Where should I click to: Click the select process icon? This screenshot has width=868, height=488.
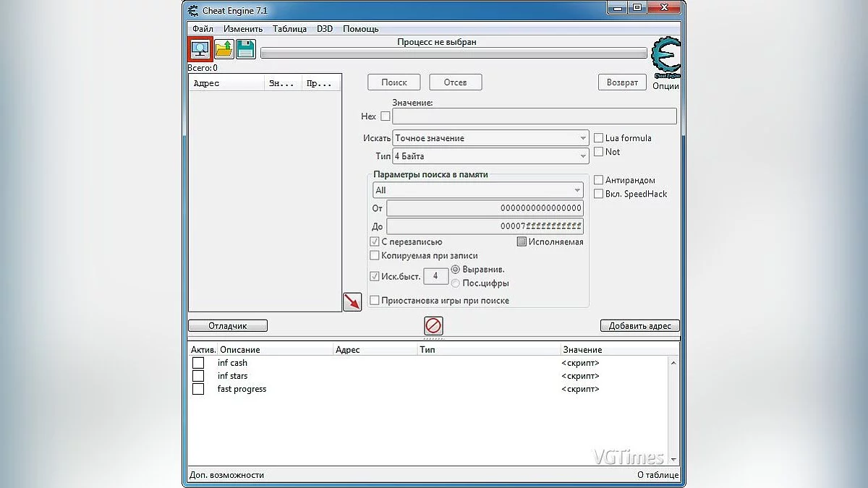tap(200, 48)
